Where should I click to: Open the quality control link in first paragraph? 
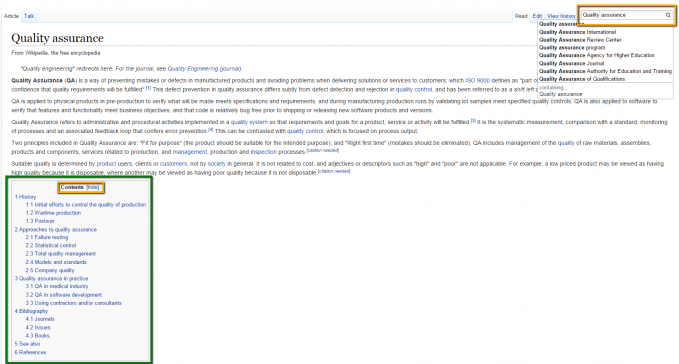(x=414, y=90)
